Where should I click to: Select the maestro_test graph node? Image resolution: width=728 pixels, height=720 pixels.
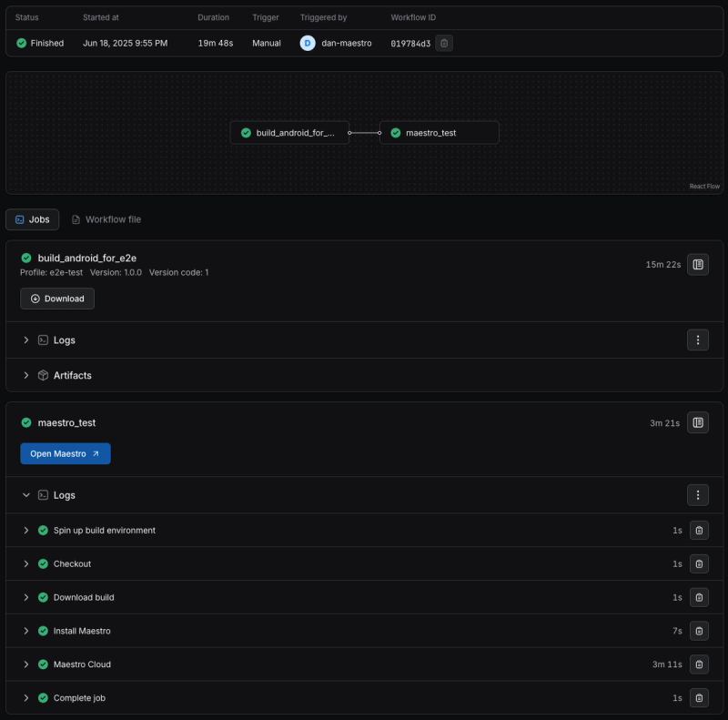tap(440, 133)
